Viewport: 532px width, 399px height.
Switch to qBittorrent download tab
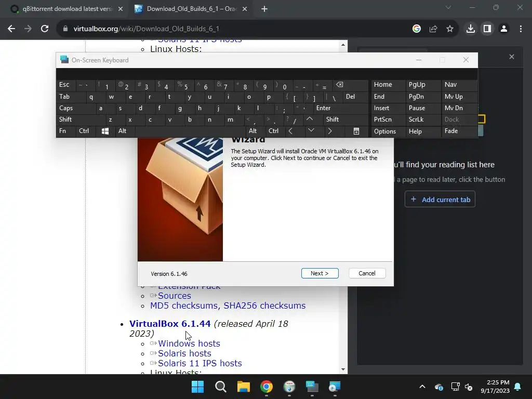coord(66,9)
